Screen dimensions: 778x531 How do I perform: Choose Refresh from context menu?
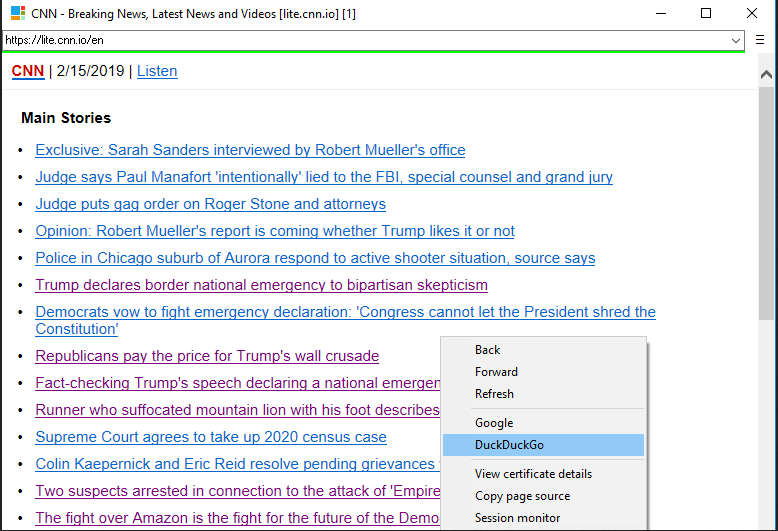[543, 394]
